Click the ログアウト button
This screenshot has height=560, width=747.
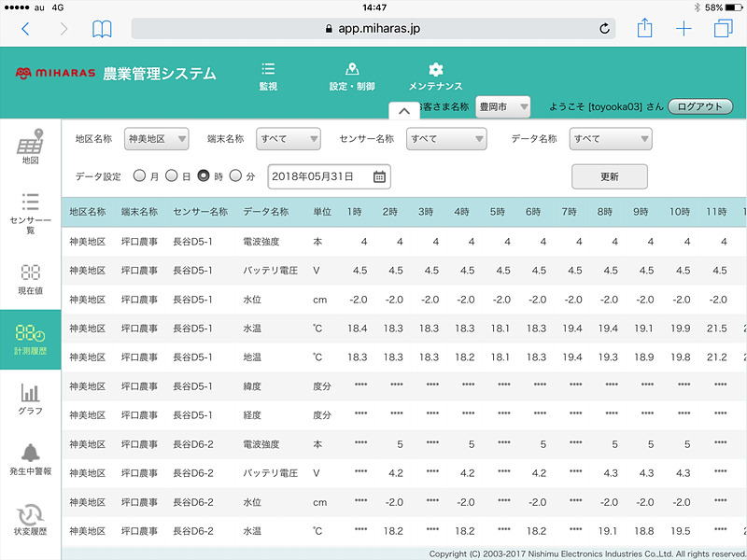point(700,106)
